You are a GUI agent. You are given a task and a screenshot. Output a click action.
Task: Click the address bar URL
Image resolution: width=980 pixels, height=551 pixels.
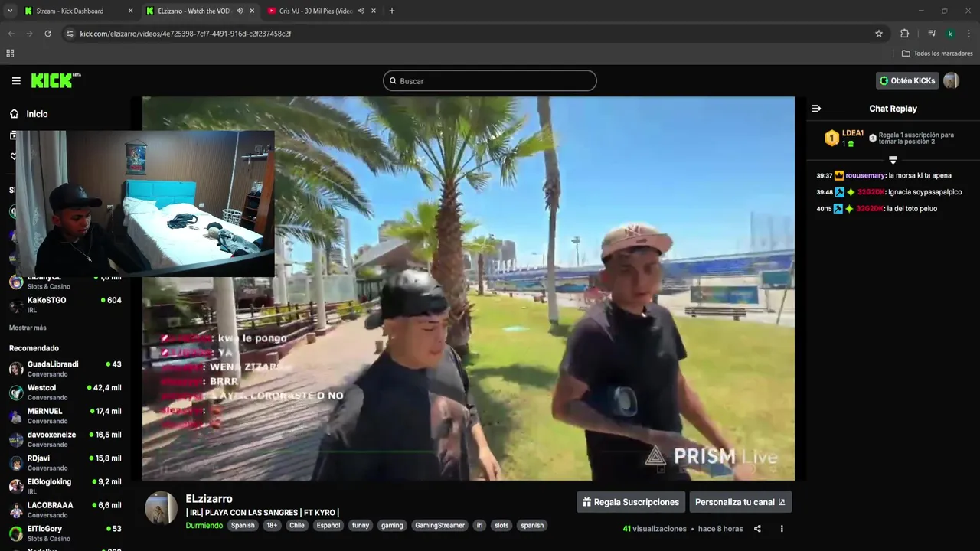185,34
